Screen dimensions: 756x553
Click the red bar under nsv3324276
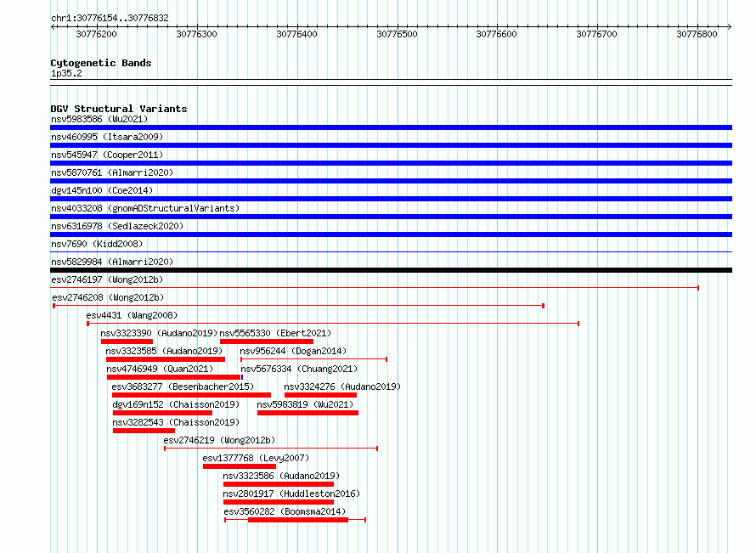pos(320,395)
